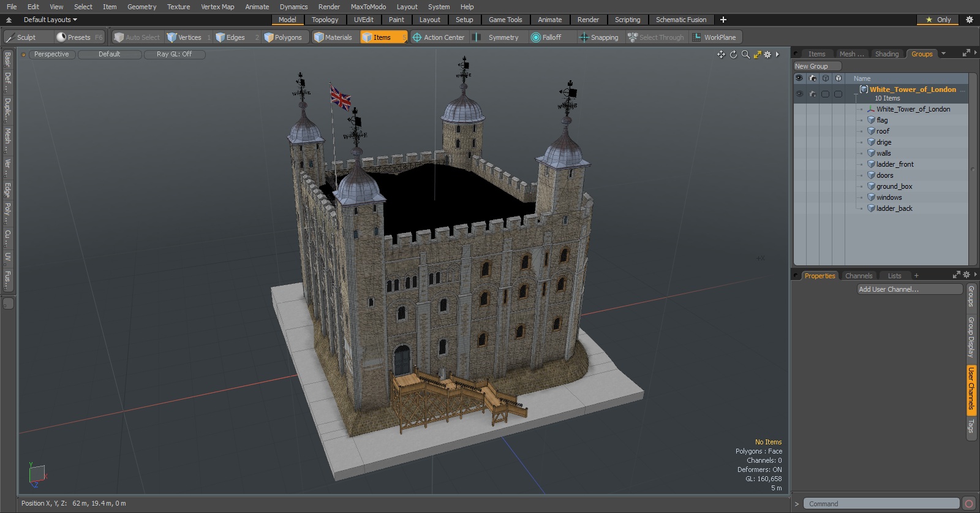The image size is (980, 513).
Task: Click the viewport pan (move) icon
Action: coord(721,55)
